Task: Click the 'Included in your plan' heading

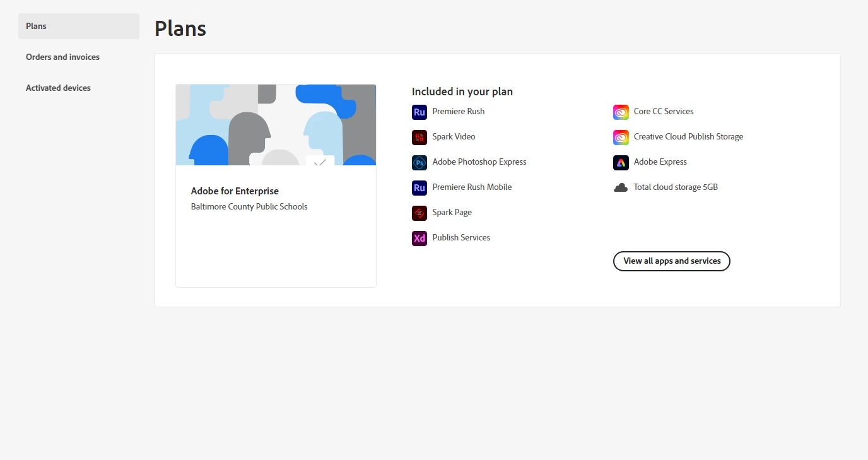Action: pyautogui.click(x=462, y=91)
